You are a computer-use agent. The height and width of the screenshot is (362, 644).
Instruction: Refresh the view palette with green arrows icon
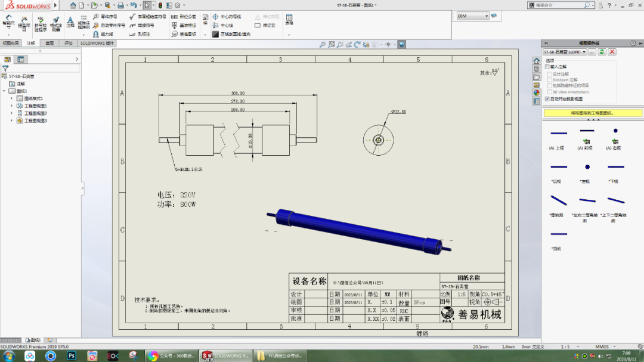[x=601, y=51]
